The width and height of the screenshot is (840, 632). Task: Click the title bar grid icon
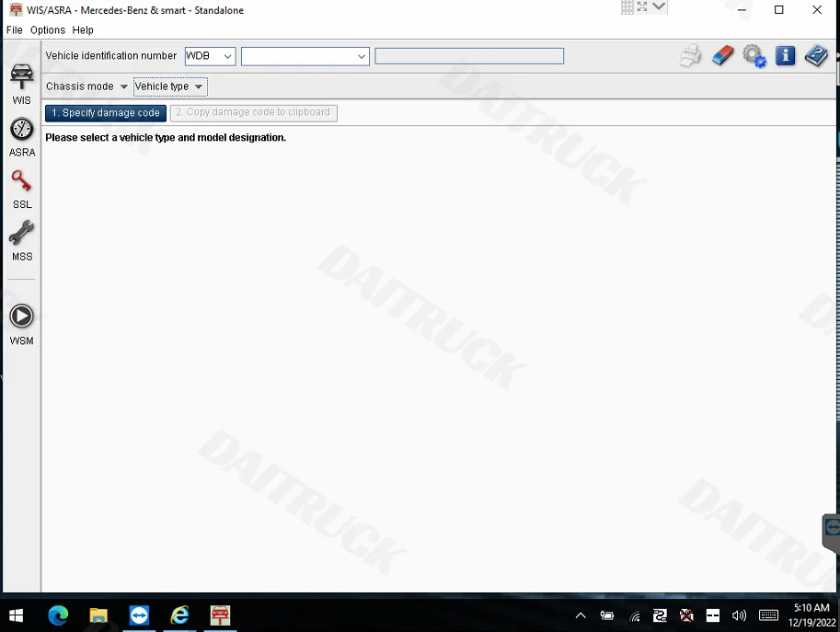pyautogui.click(x=627, y=7)
